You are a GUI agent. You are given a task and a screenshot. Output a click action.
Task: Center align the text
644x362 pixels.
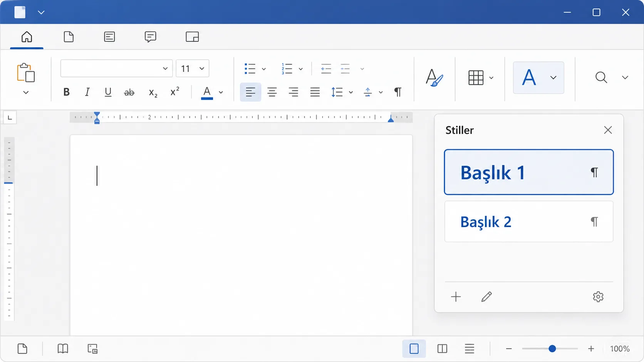272,92
